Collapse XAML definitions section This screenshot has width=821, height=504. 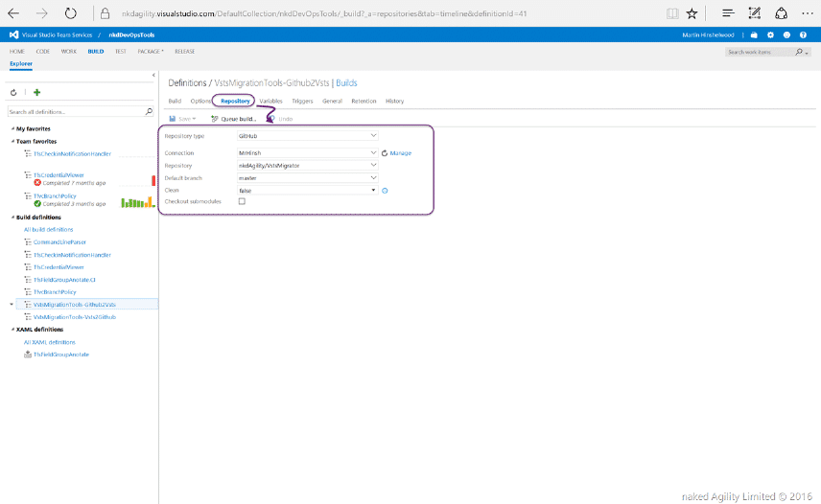tap(12, 330)
